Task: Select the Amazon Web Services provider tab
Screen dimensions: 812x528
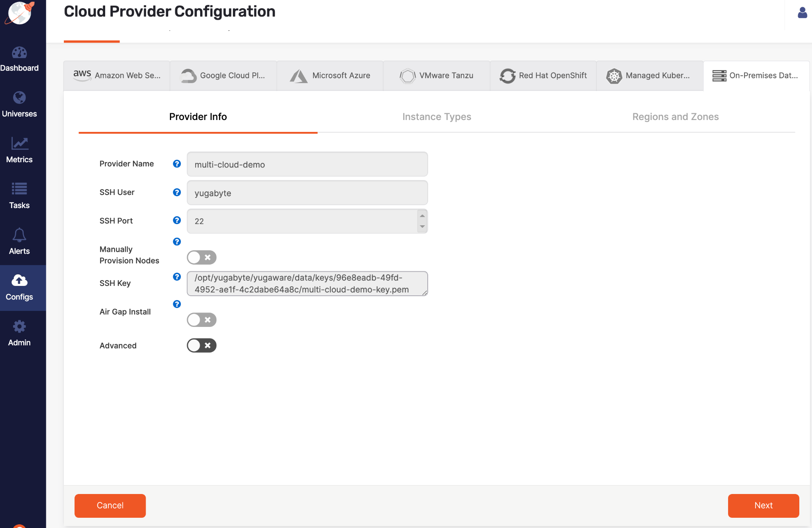Action: pos(117,75)
